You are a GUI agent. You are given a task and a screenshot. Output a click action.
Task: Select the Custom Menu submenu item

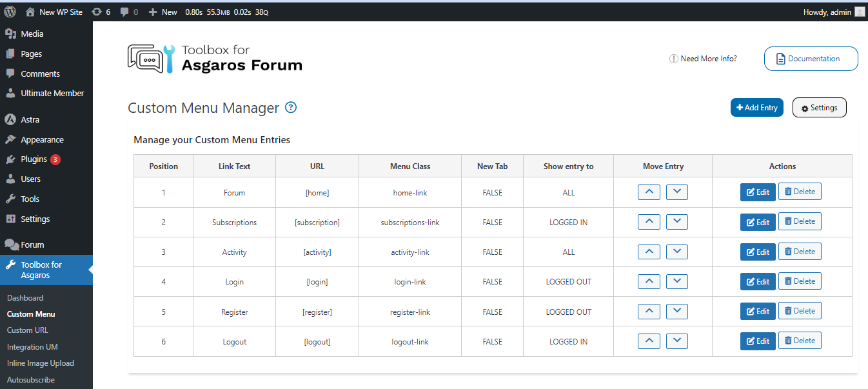[x=31, y=314]
